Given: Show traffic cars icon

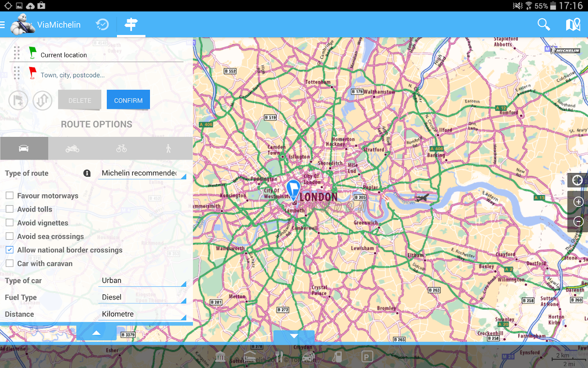Looking at the screenshot, I should pos(308,357).
